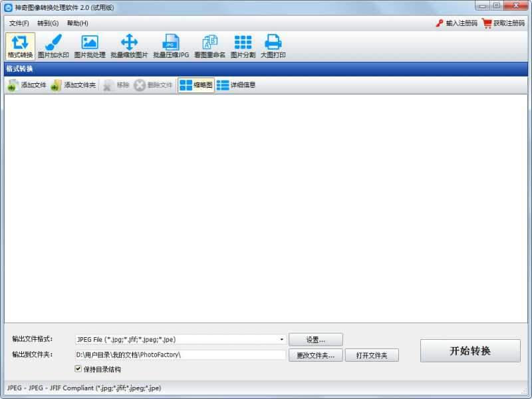Open the 帮助(H) menu
This screenshot has width=532, height=399.
click(x=77, y=23)
